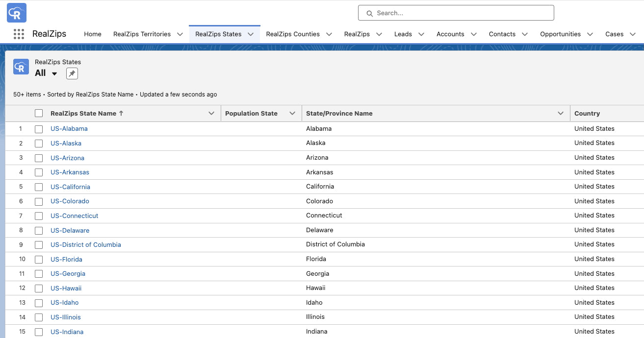This screenshot has width=644, height=338.
Task: Expand the RealZips Counties tab menu
Action: click(329, 34)
